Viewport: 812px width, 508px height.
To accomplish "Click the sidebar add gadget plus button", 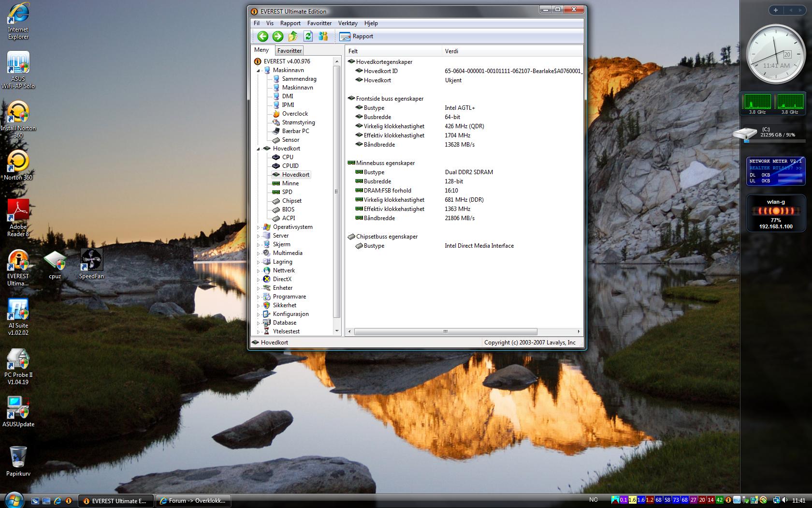I will click(776, 10).
